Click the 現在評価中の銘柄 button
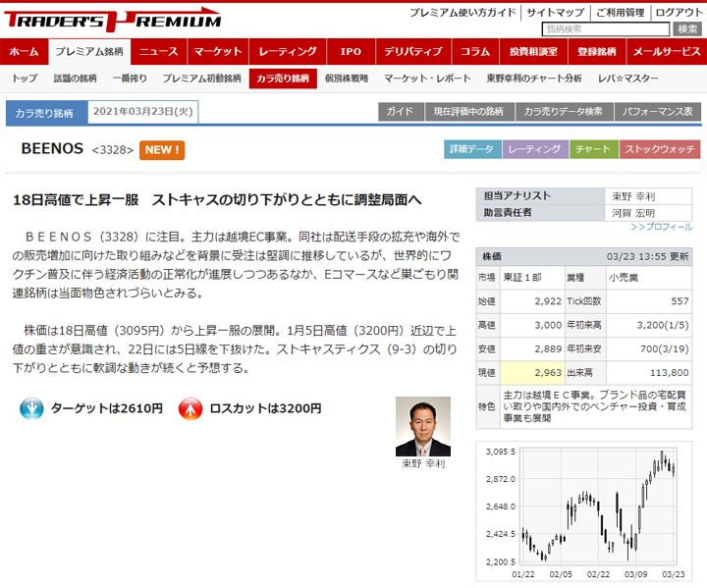This screenshot has width=707, height=588. 469,112
